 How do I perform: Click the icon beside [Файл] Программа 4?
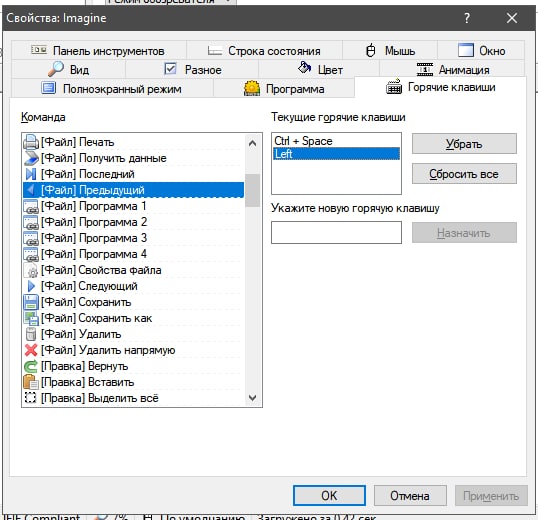pyautogui.click(x=31, y=254)
